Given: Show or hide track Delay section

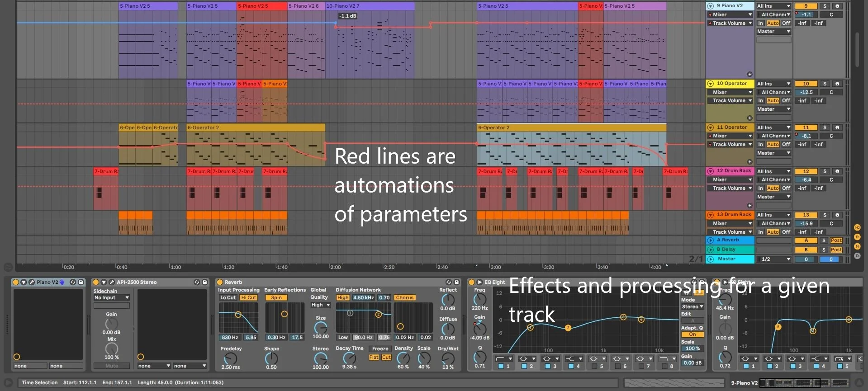Looking at the screenshot, I should coord(857,256).
